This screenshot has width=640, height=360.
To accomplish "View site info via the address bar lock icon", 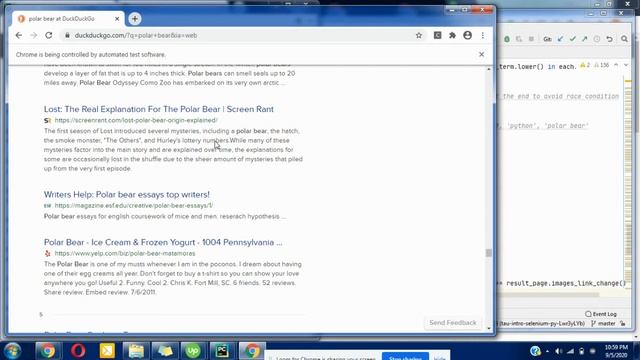I will 67,36.
